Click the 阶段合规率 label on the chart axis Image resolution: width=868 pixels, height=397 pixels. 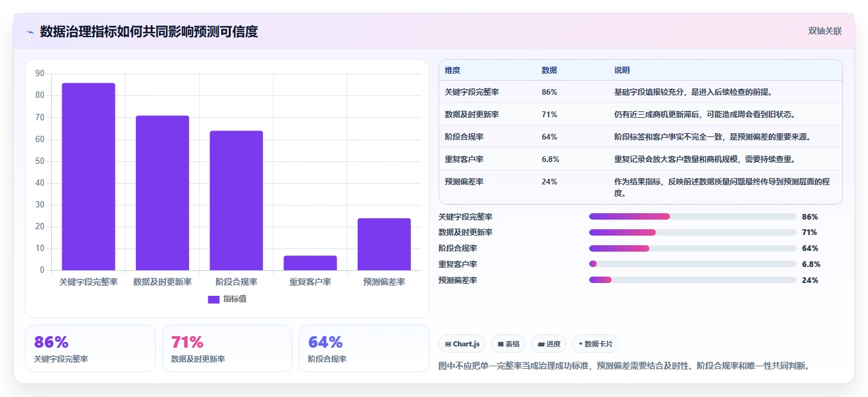click(237, 282)
